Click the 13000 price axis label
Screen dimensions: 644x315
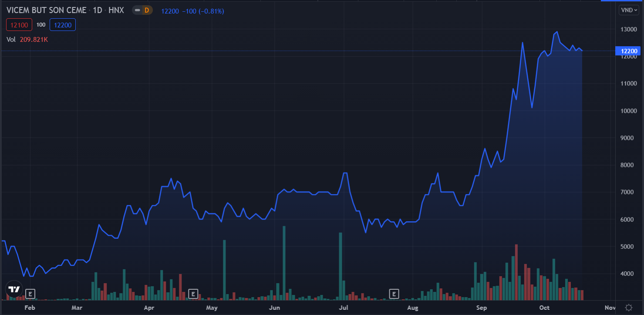coord(629,29)
